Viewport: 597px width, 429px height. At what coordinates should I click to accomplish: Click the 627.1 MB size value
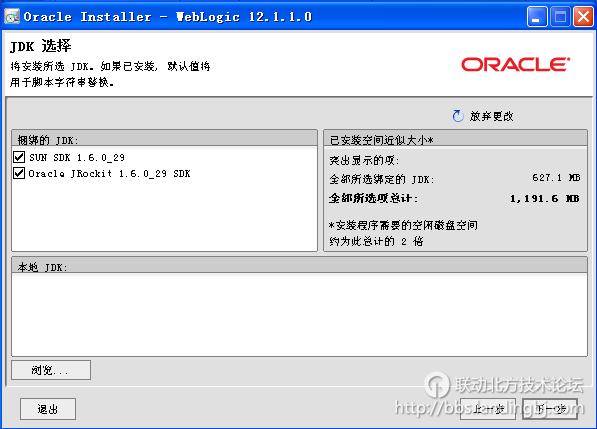556,178
